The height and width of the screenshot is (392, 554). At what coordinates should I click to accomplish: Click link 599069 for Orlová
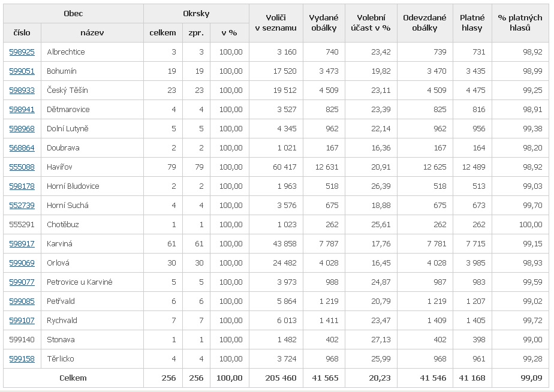pyautogui.click(x=22, y=263)
